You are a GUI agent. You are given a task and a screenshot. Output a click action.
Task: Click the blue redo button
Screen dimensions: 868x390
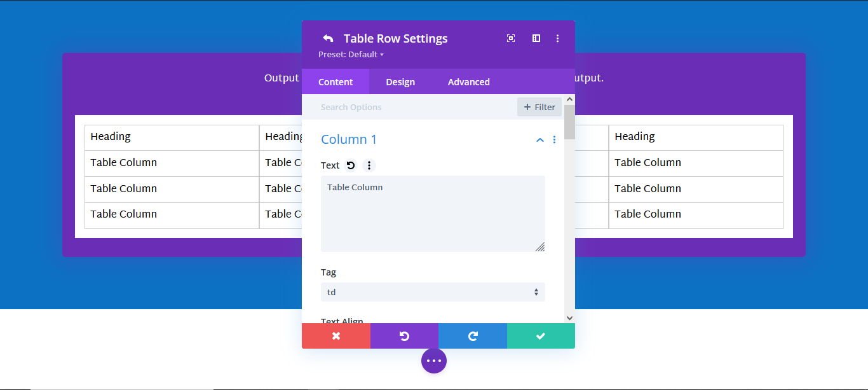tap(473, 336)
